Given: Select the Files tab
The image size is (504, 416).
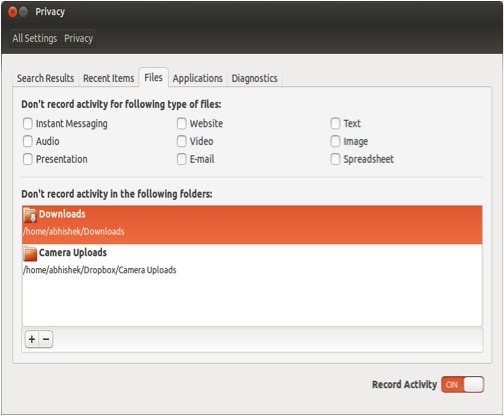Looking at the screenshot, I should click(153, 77).
